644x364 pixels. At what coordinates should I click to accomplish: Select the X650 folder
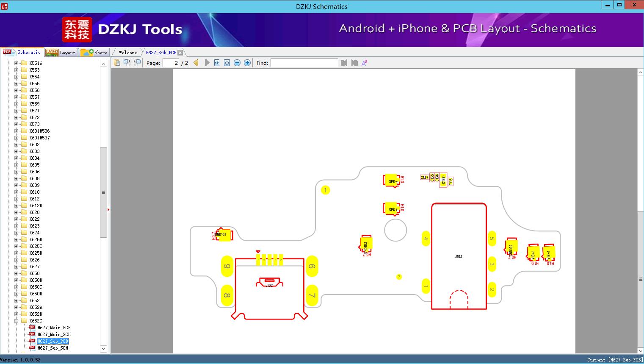tap(34, 273)
